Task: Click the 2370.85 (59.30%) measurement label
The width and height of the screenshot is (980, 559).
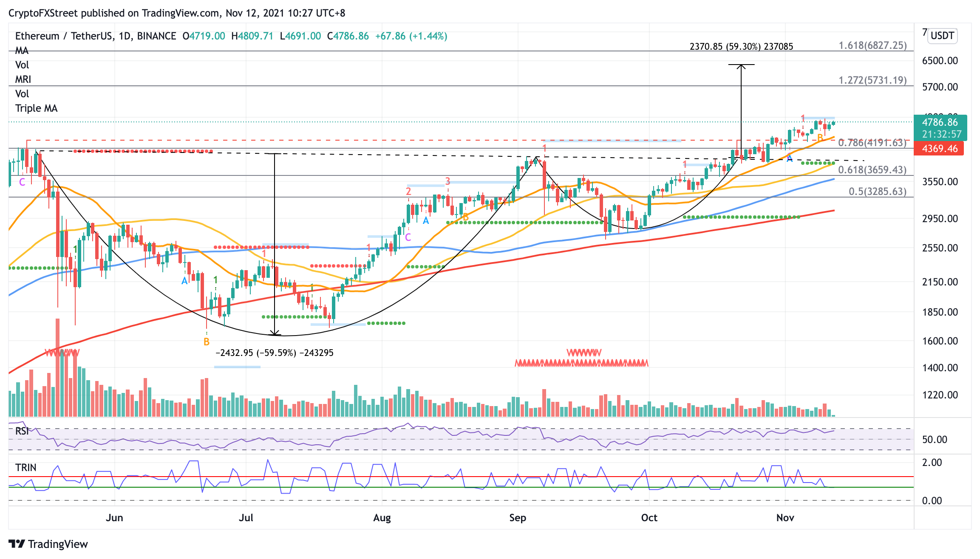Action: [741, 46]
